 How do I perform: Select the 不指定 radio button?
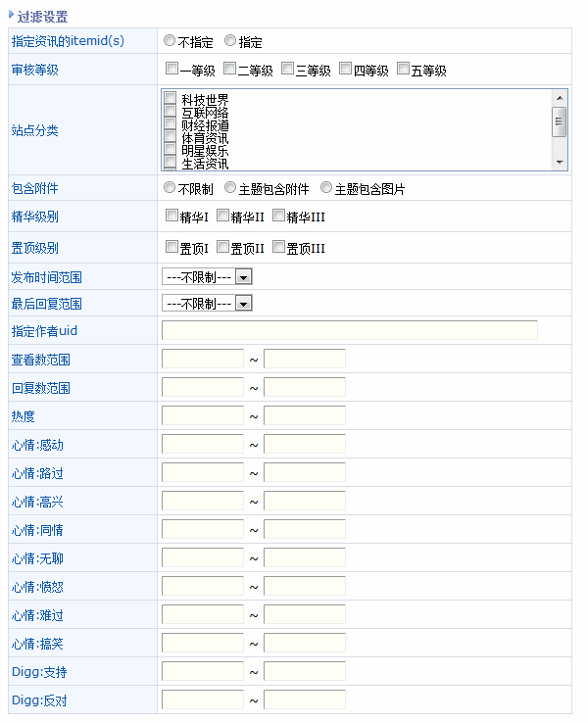170,41
